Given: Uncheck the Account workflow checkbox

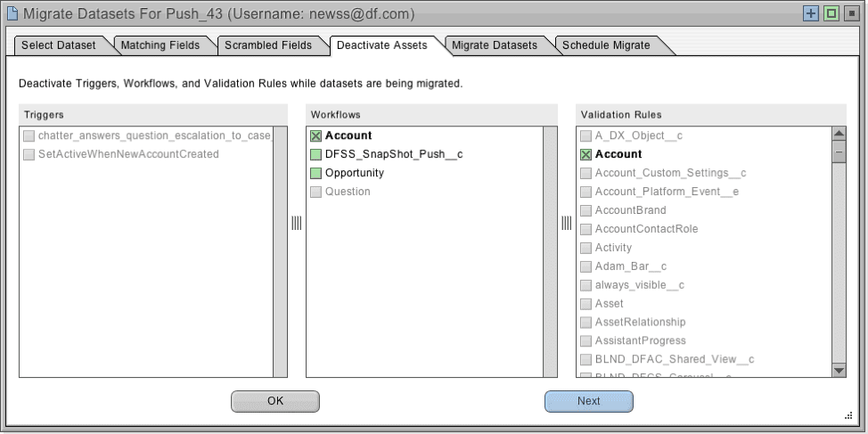Looking at the screenshot, I should (315, 135).
